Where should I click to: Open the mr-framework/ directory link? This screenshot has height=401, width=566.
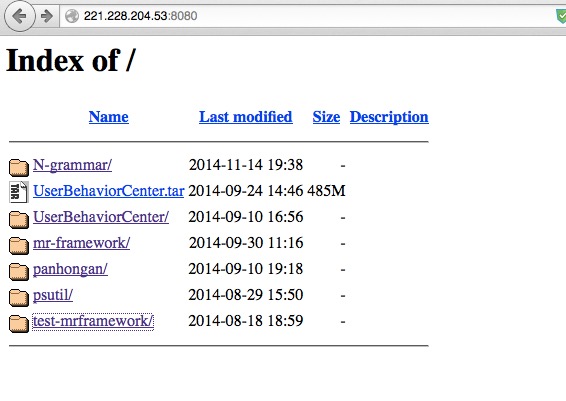coord(82,243)
